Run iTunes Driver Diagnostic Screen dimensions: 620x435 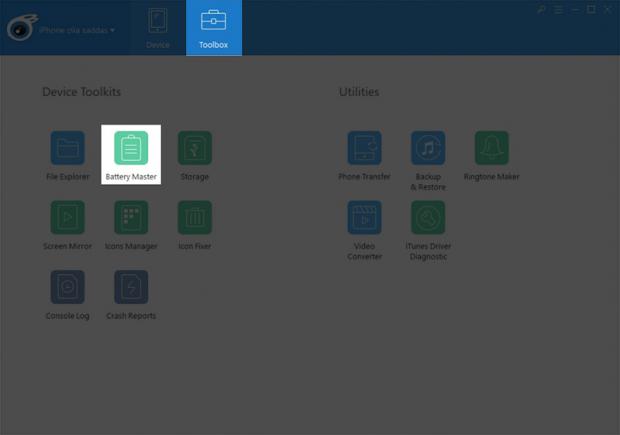pyautogui.click(x=428, y=217)
